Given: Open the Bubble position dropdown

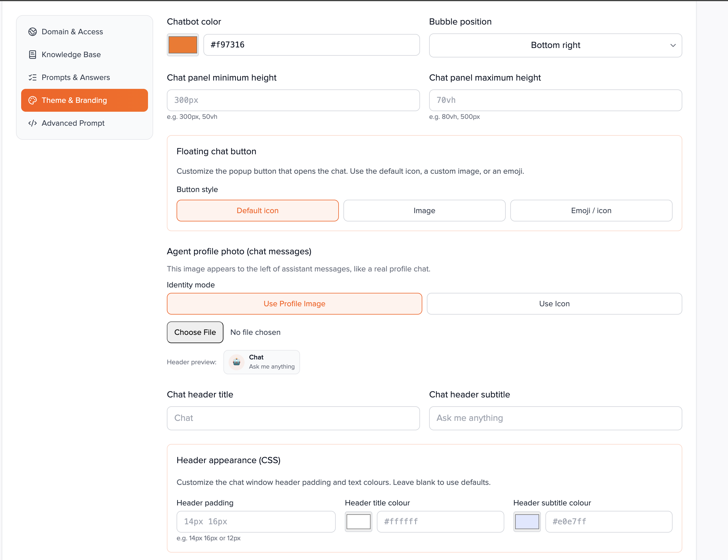Looking at the screenshot, I should 555,45.
